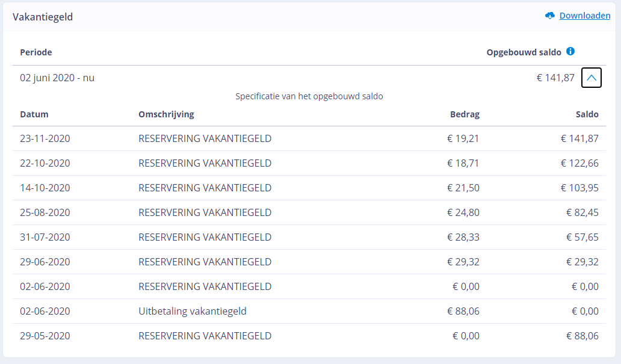Click the Uitbetaling vakantiegeld entry
This screenshot has height=364, width=621.
(193, 311)
